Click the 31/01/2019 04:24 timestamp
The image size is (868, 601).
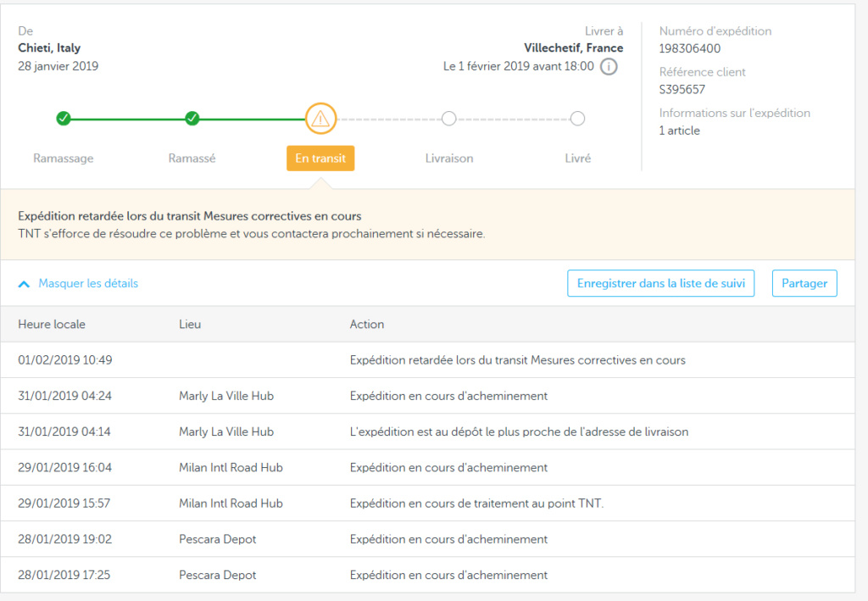pos(64,396)
